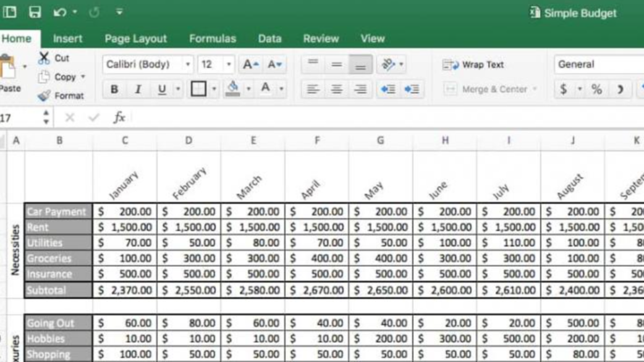This screenshot has width=644, height=362.
Task: Open the Review tab
Action: click(321, 38)
